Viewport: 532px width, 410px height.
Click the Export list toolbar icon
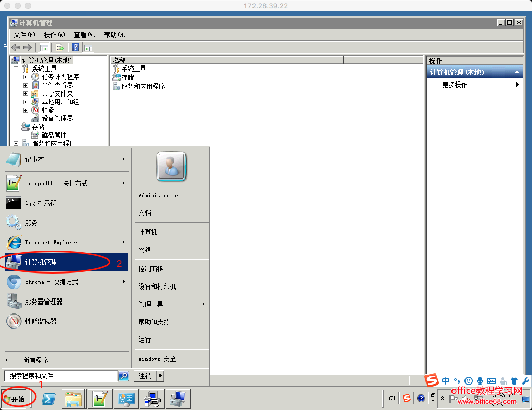pyautogui.click(x=60, y=47)
